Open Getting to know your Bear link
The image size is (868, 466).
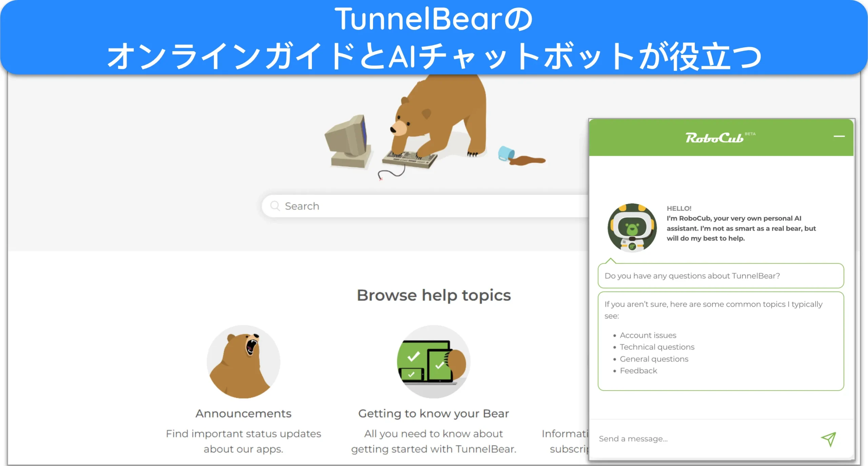(434, 413)
